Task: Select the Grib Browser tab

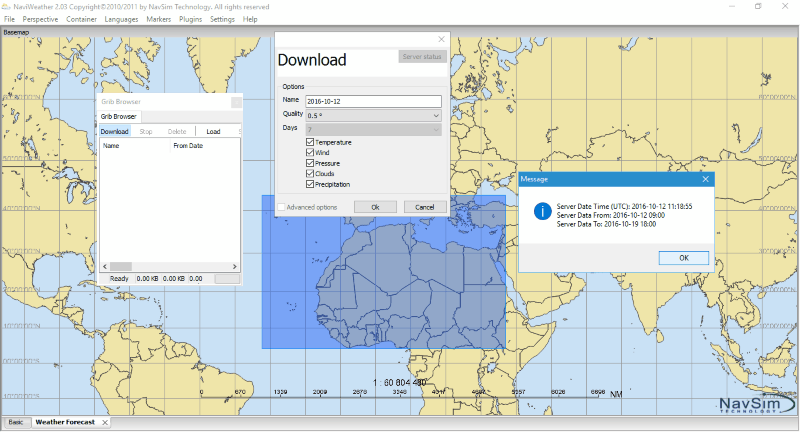Action: (119, 116)
